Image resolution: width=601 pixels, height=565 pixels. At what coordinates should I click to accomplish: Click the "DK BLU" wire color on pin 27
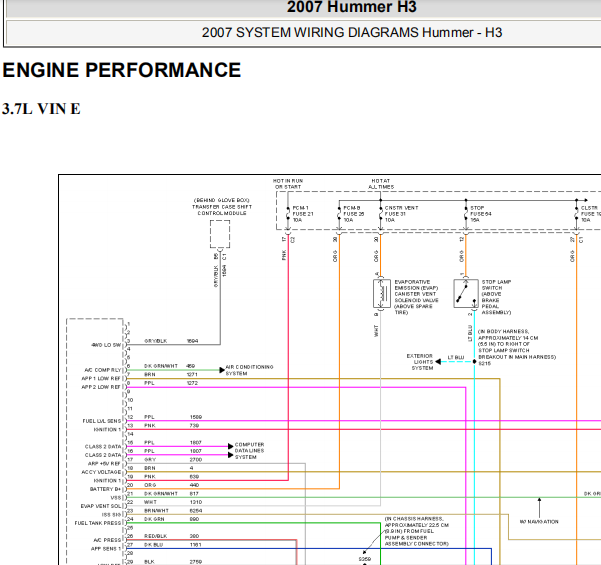coord(154,544)
